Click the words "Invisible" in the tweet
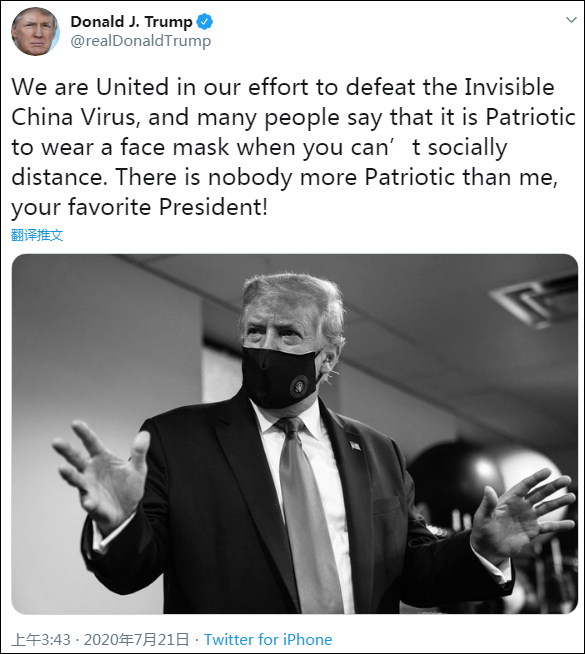The width and height of the screenshot is (585, 654). [x=510, y=87]
